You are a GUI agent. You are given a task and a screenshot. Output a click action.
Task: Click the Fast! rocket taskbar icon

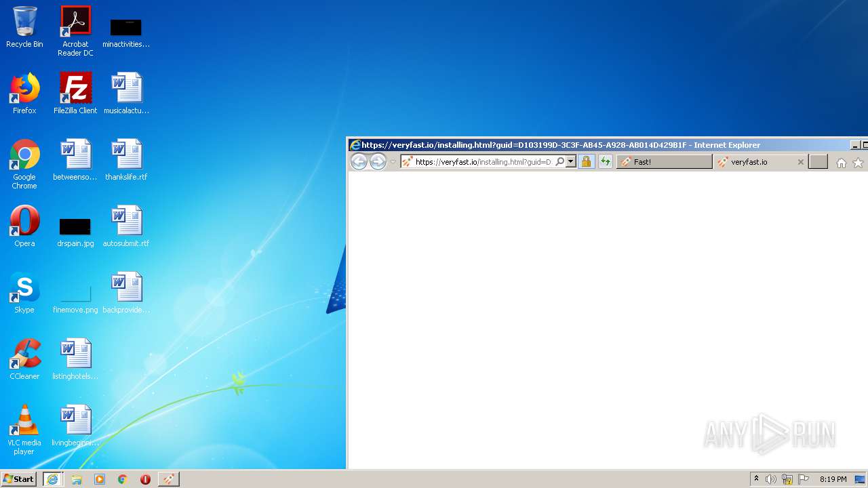[169, 479]
